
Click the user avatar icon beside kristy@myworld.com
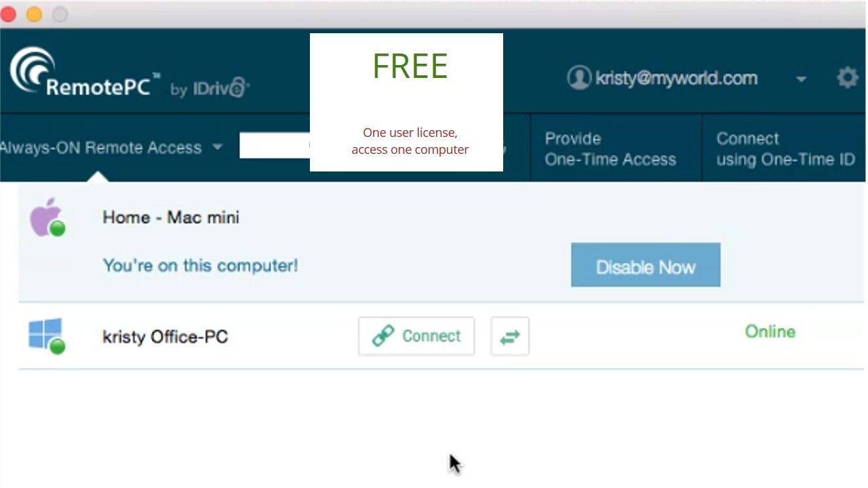[578, 78]
